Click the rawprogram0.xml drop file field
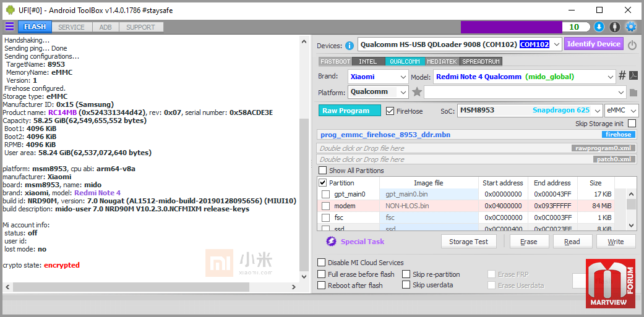Image resolution: width=644 pixels, height=317 pixels. [x=476, y=148]
